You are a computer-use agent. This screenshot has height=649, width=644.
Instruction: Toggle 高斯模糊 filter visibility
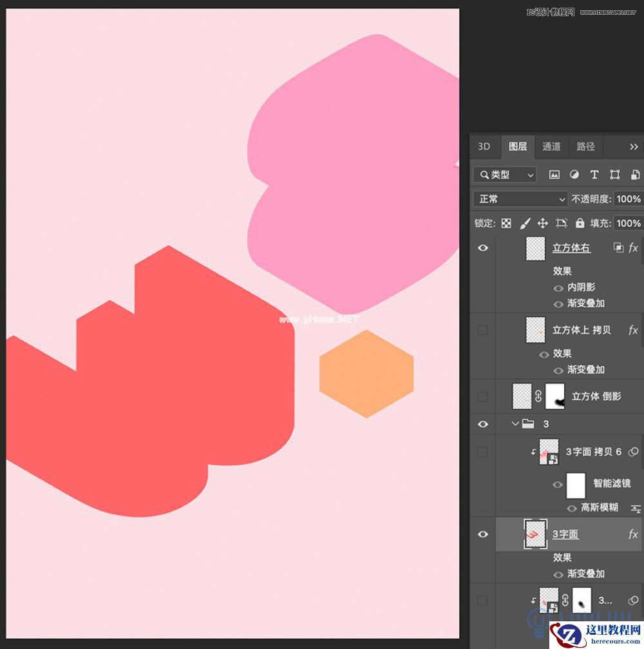coord(572,509)
